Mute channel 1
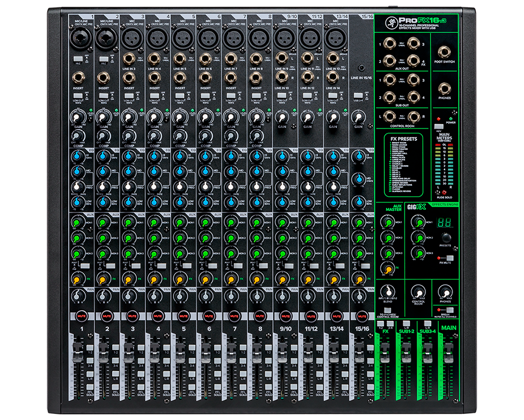This screenshot has height=420, width=524. [81, 316]
